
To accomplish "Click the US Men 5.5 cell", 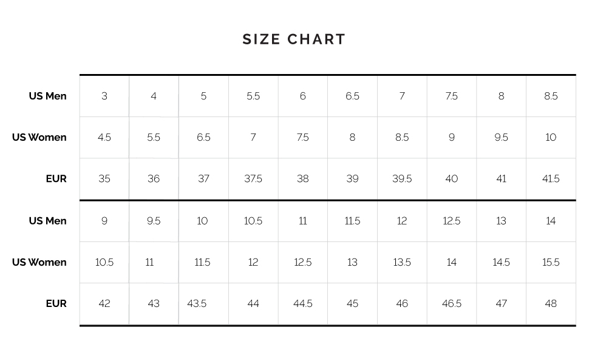I will pos(253,96).
